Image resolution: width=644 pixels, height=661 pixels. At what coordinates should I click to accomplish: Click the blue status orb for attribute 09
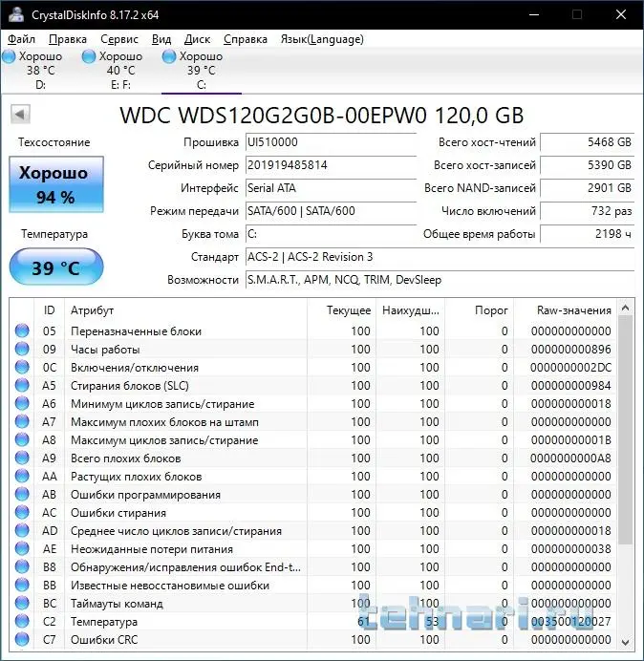coord(22,350)
